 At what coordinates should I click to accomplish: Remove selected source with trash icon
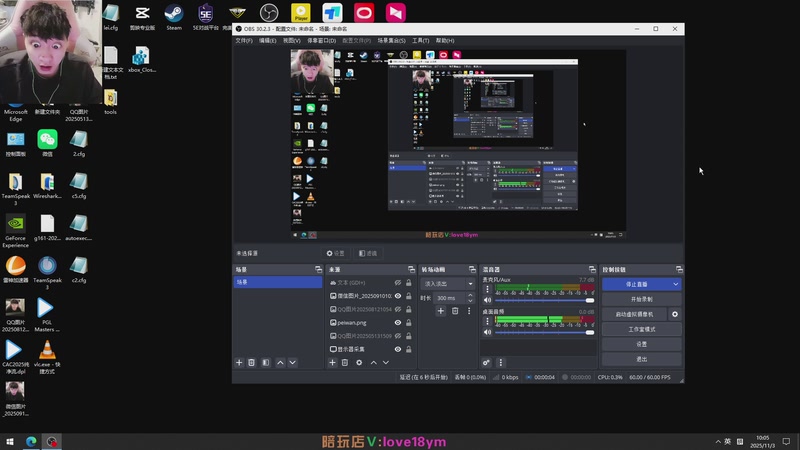point(345,362)
